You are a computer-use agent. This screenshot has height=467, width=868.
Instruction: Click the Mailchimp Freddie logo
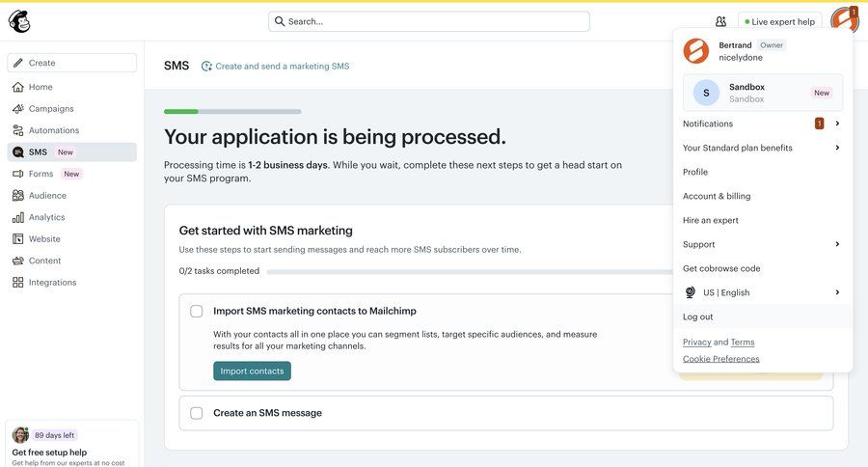point(19,21)
